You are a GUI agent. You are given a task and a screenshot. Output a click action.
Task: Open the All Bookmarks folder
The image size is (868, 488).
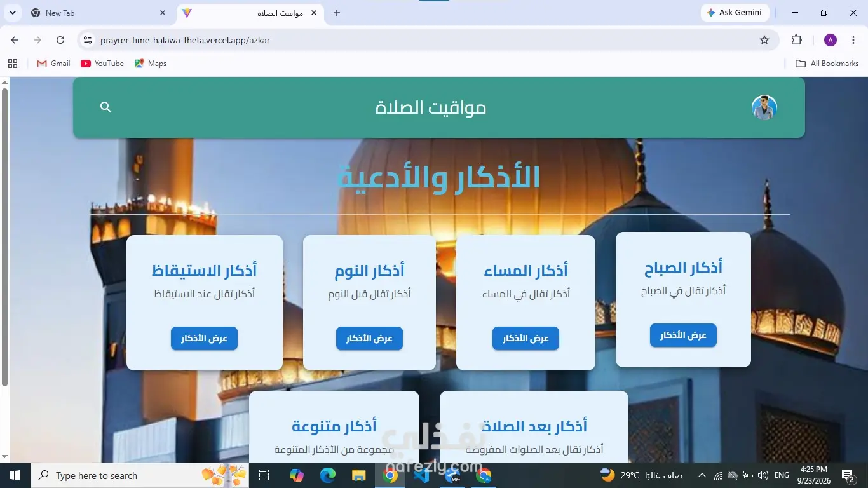pos(827,64)
